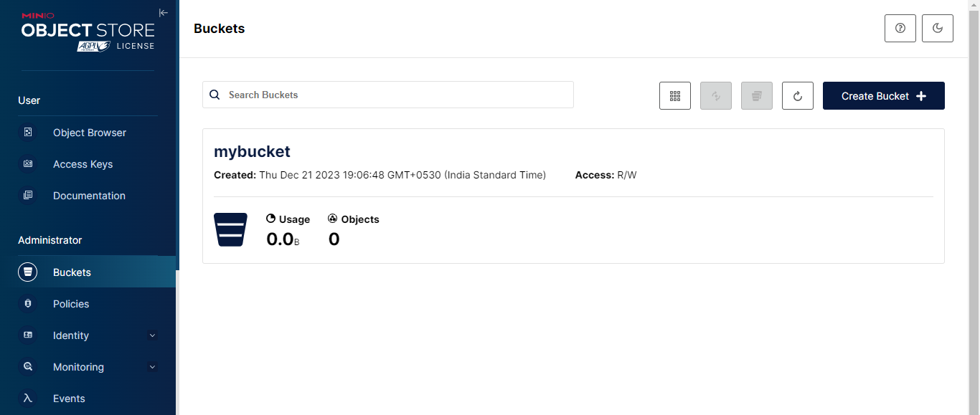Screen dimensions: 980x415
Task: Click the Set Replication icon button
Action: coord(716,96)
